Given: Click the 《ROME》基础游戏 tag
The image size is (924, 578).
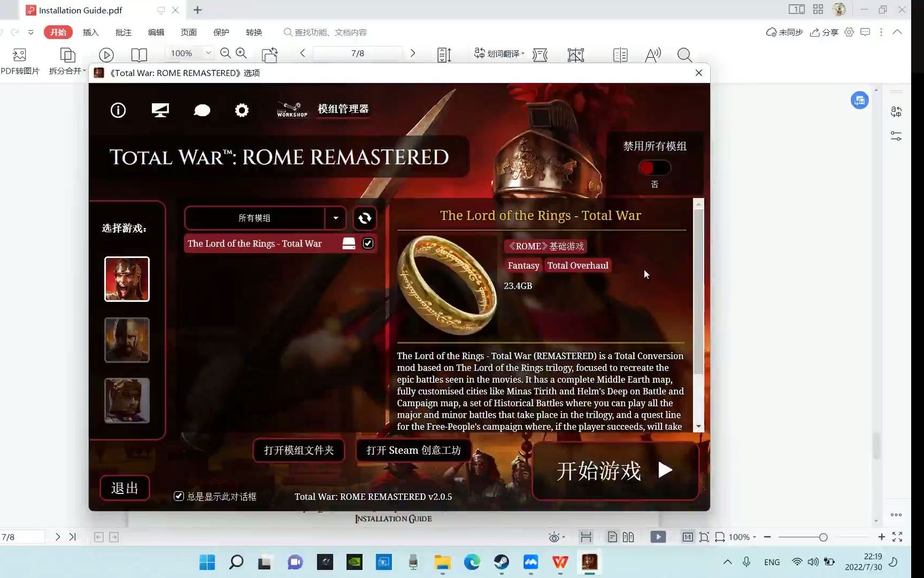Looking at the screenshot, I should point(545,246).
